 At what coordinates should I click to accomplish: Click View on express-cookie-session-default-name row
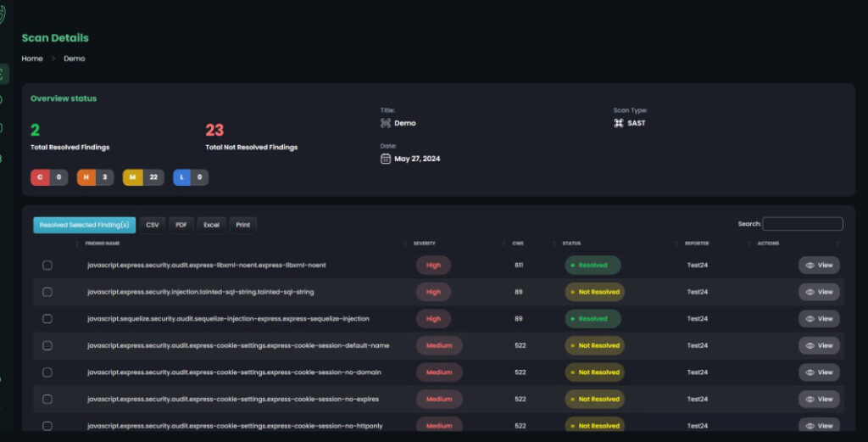point(819,346)
